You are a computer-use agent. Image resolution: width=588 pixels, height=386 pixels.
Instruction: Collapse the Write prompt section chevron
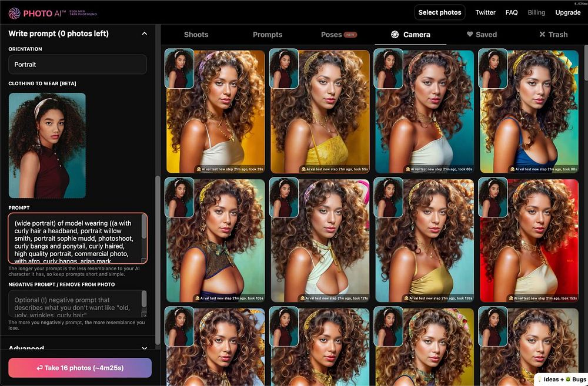tap(145, 33)
